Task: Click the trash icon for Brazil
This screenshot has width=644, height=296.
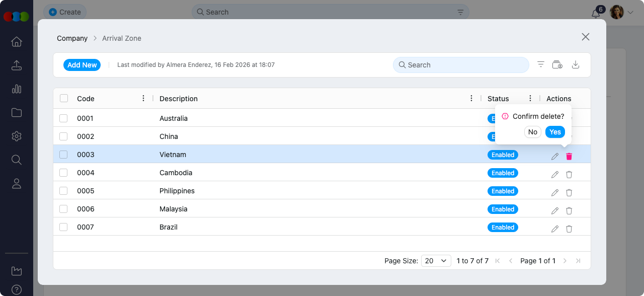Action: coord(569,229)
